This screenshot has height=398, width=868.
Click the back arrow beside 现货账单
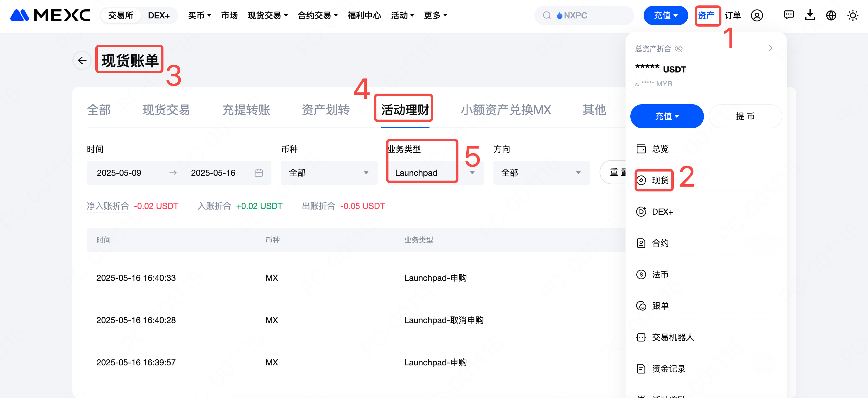pos(82,60)
